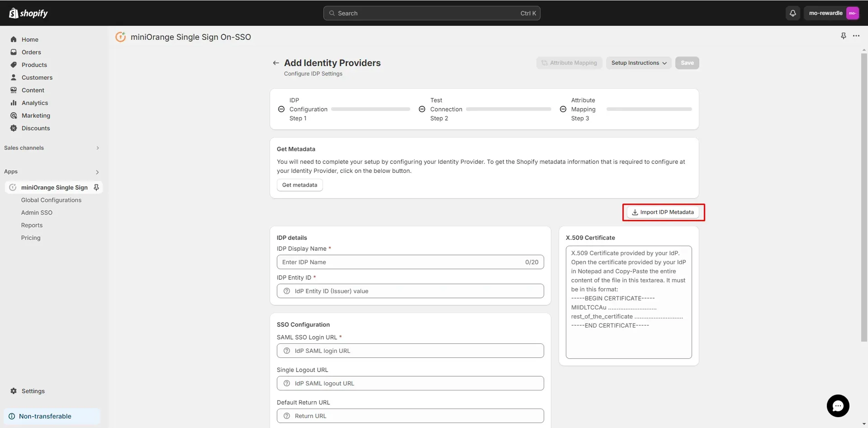Click the X.509 Certificate textarea

[629, 302]
